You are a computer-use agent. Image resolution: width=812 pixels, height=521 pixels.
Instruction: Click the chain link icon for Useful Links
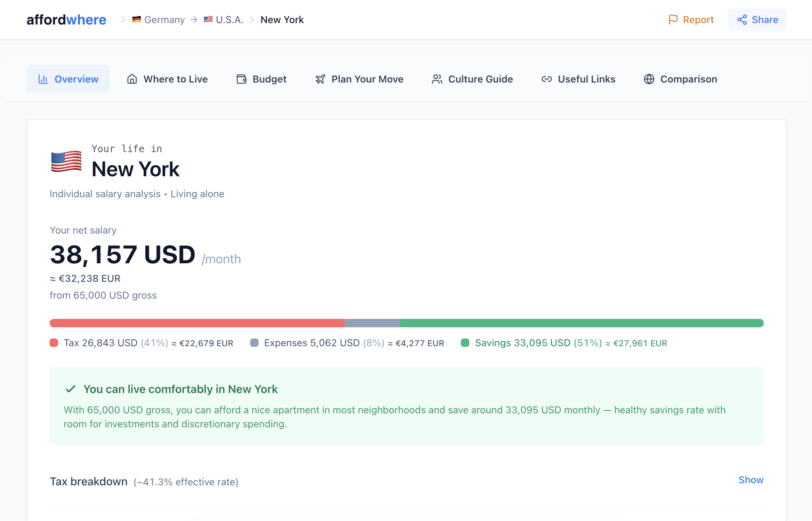coord(546,79)
